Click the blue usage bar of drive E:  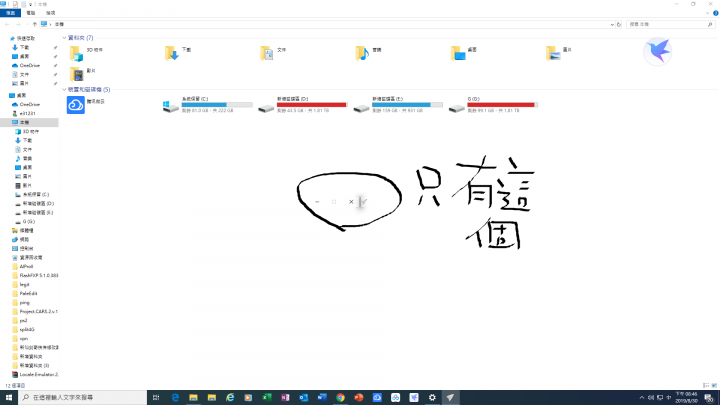(407, 105)
